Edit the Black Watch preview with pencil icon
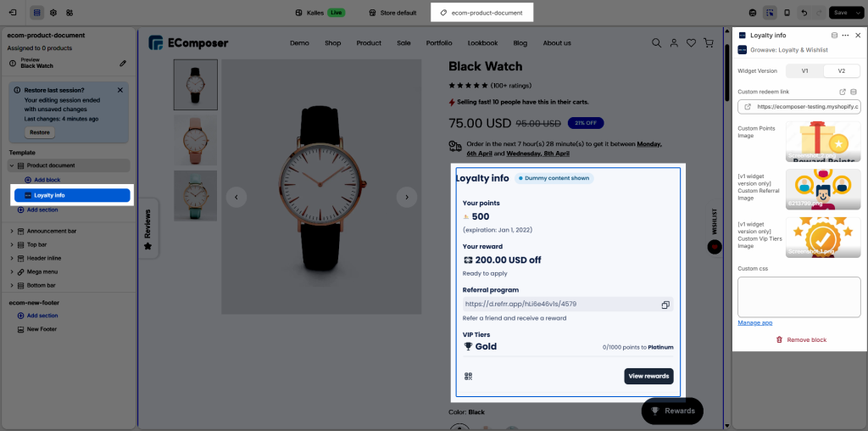Viewport: 868px width, 431px height. pos(123,63)
